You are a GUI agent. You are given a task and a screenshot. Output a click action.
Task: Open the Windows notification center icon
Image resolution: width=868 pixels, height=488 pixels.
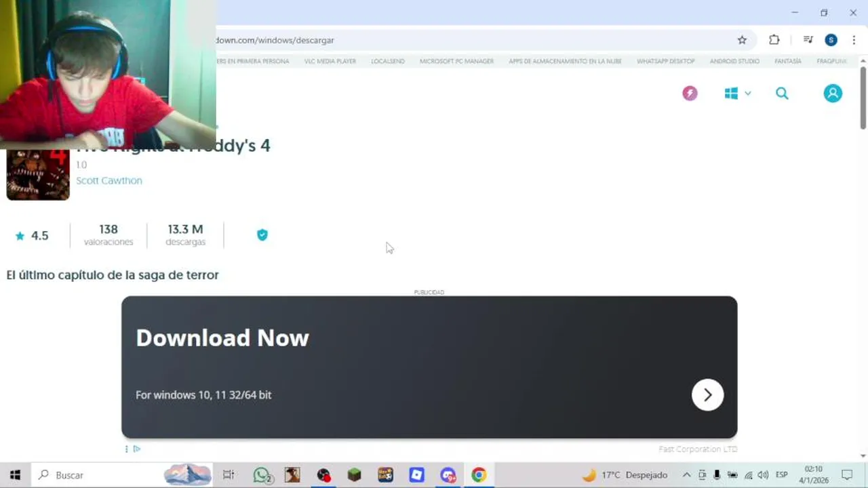(x=847, y=475)
